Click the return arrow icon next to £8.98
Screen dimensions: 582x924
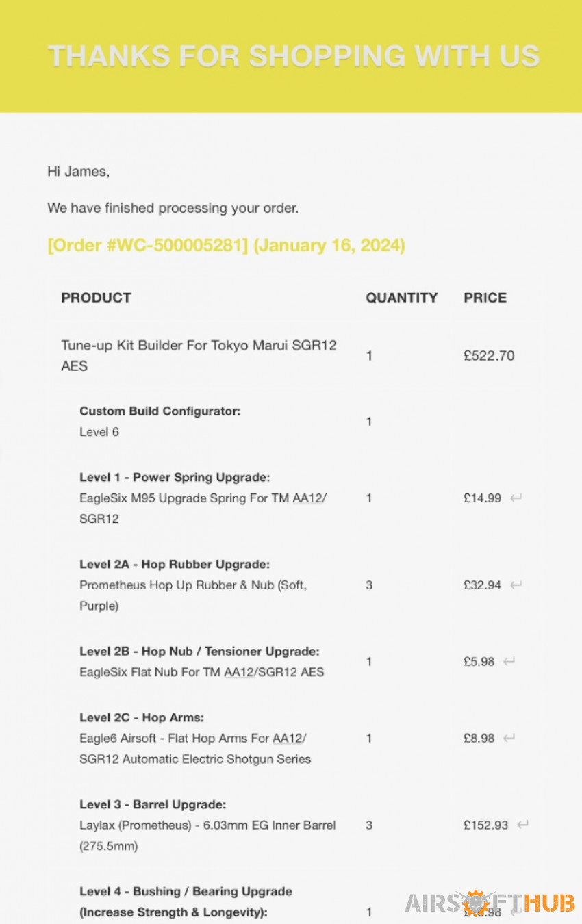click(509, 739)
